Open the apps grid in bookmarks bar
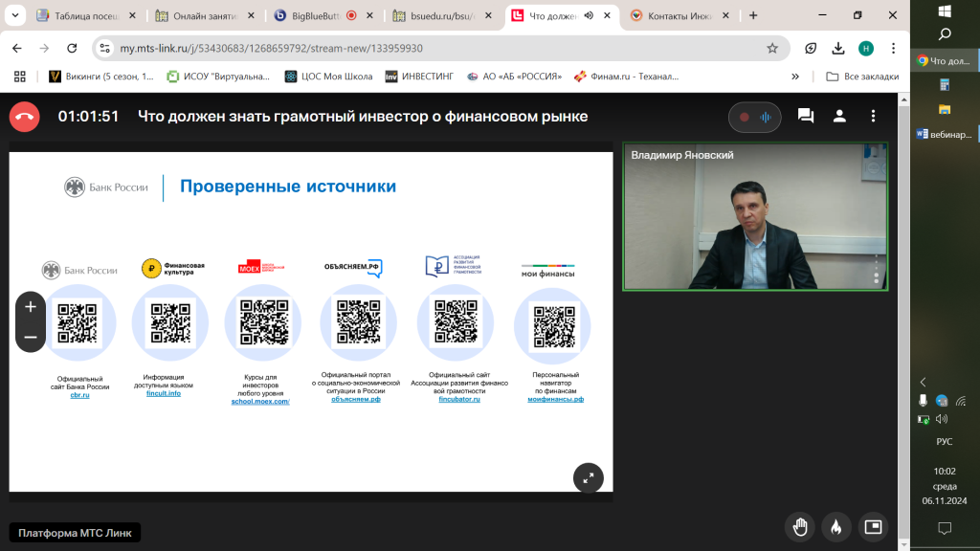980x551 pixels. [x=20, y=77]
